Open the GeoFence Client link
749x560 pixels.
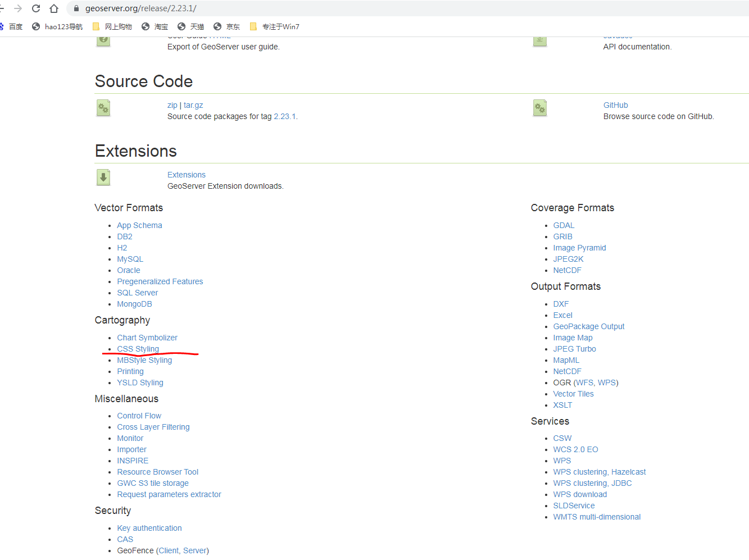169,550
